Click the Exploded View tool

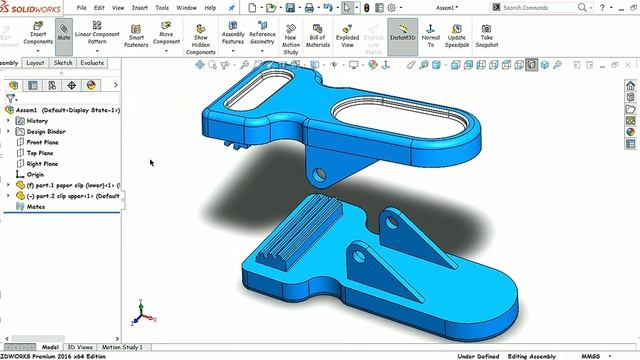(347, 36)
